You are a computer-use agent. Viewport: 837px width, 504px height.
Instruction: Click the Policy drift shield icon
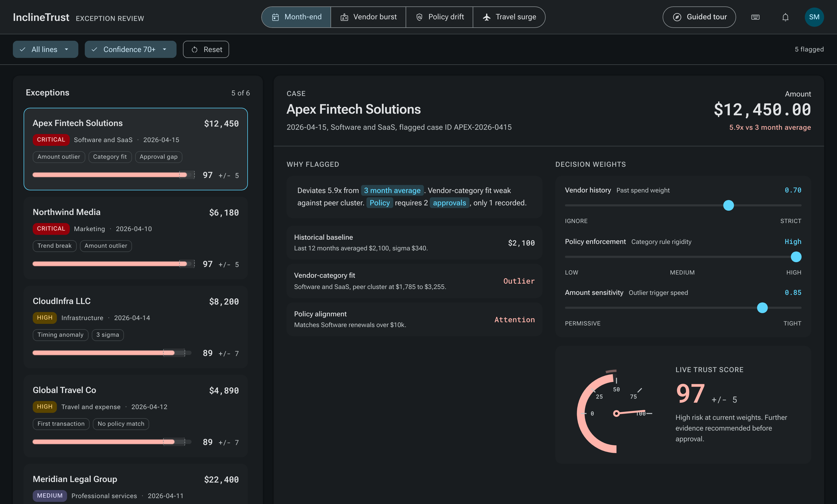[x=419, y=17]
